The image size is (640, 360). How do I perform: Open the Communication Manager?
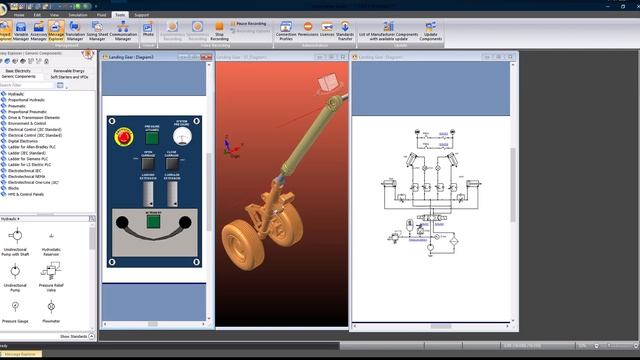coord(123,31)
